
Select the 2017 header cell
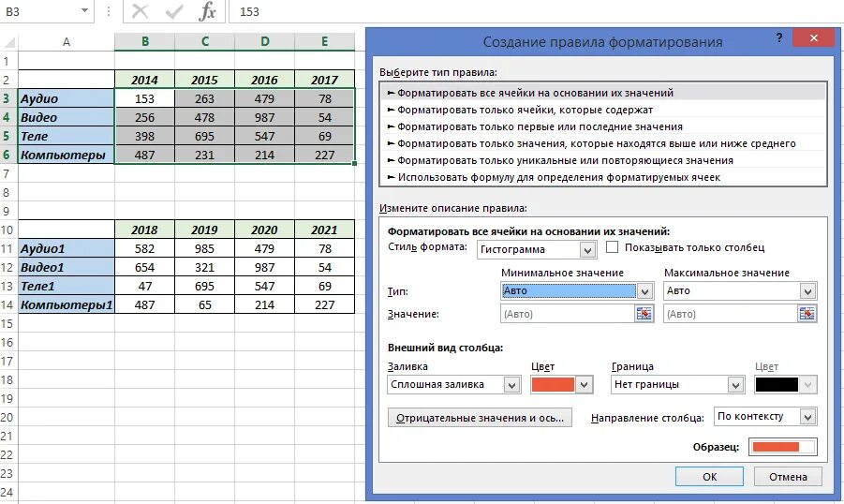[324, 80]
